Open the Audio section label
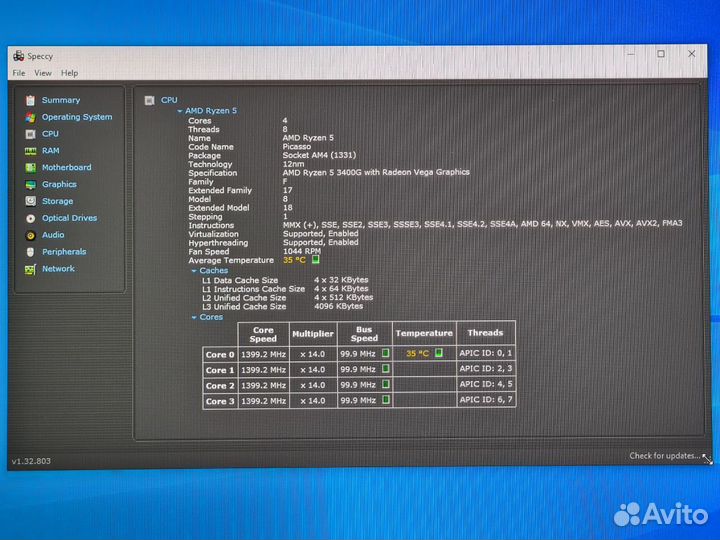This screenshot has width=720, height=540. point(53,235)
